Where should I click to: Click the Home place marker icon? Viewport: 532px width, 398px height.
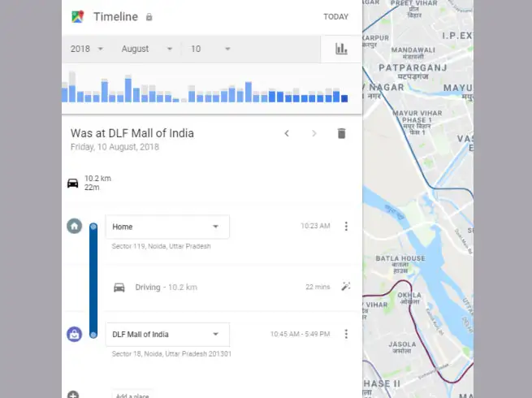[x=74, y=227]
